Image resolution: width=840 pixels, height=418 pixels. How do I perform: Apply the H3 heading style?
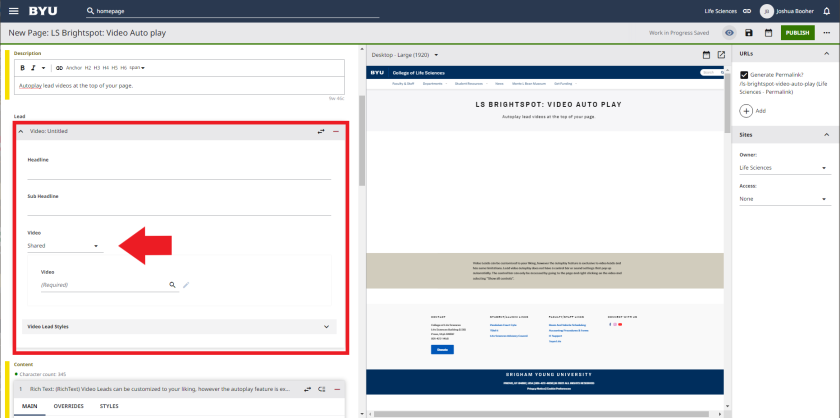[97, 68]
